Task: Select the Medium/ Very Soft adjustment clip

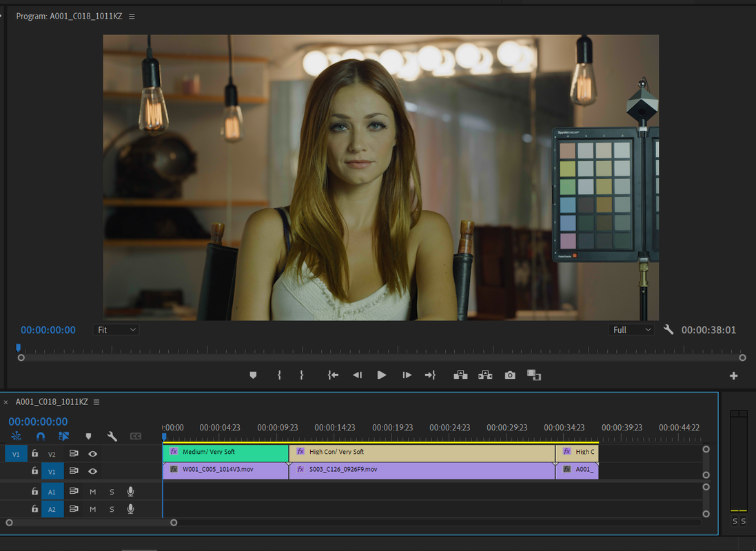Action: coord(225,453)
